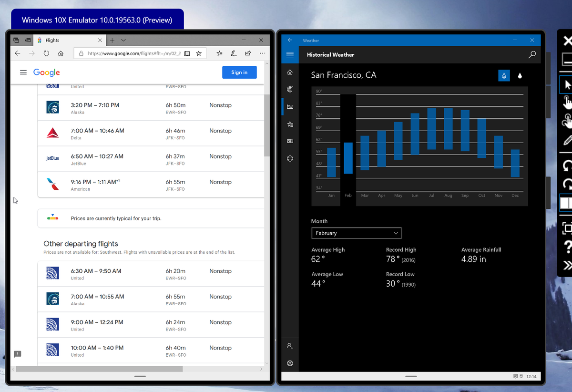Click the search magnifier in Weather
The width and height of the screenshot is (572, 392).
coord(532,55)
